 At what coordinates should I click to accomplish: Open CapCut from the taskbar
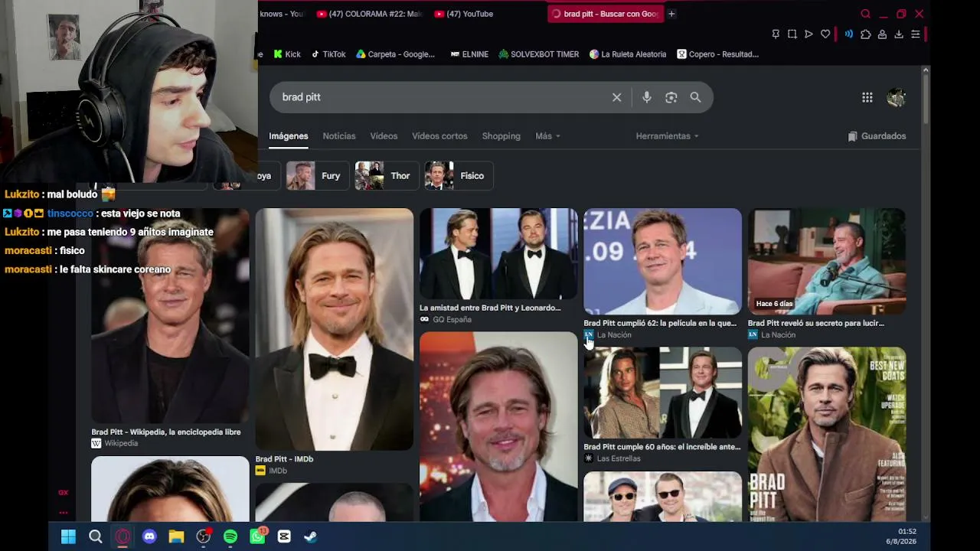[284, 536]
